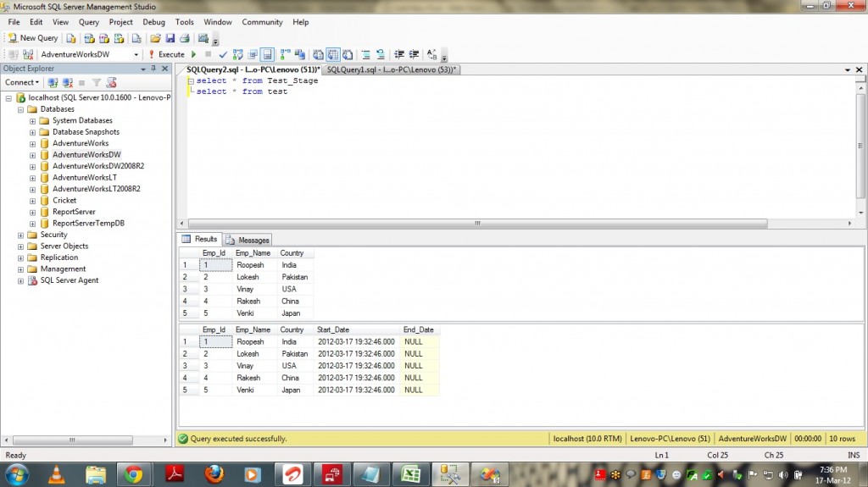Comment out the selected lines icon
Image resolution: width=868 pixels, height=487 pixels.
tap(365, 54)
